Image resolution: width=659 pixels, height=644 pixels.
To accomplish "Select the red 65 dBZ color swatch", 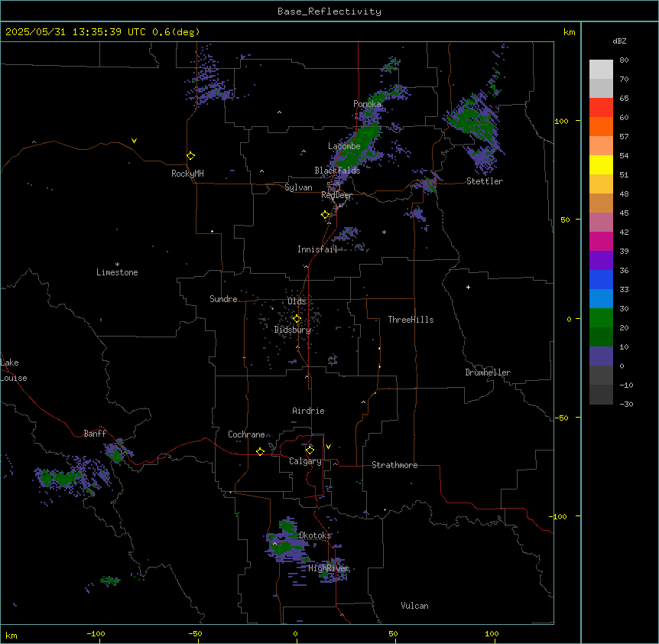I will coord(601,107).
